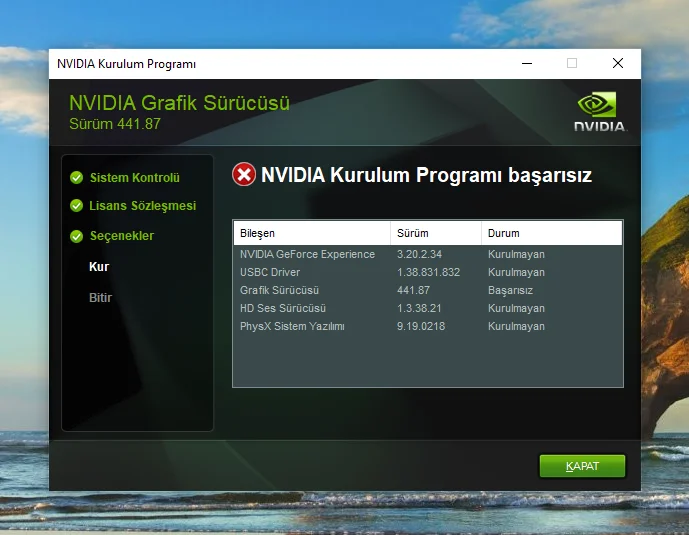Select the HD Ses Sürücüsü row
Image resolution: width=689 pixels, height=535 pixels.
(428, 308)
